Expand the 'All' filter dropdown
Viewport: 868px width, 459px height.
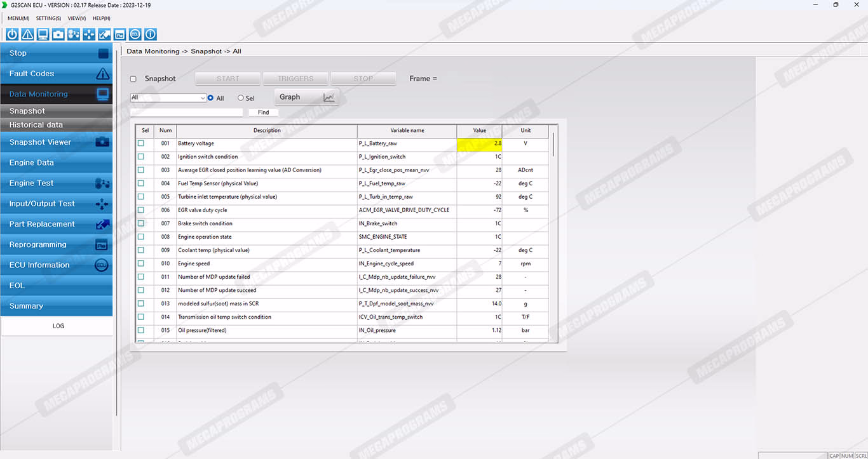click(203, 98)
